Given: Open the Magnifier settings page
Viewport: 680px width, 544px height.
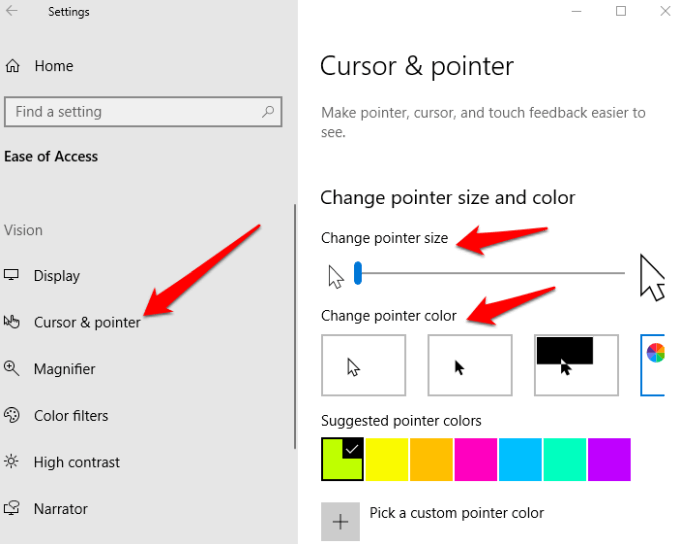Looking at the screenshot, I should (65, 369).
